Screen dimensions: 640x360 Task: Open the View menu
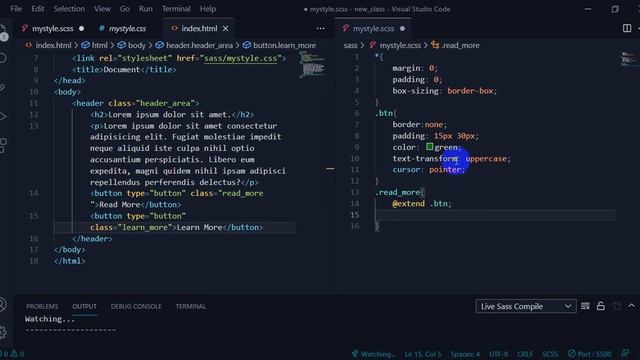click(102, 9)
